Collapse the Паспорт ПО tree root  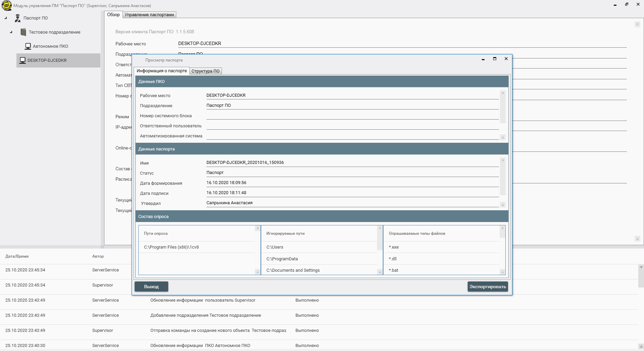(6, 18)
